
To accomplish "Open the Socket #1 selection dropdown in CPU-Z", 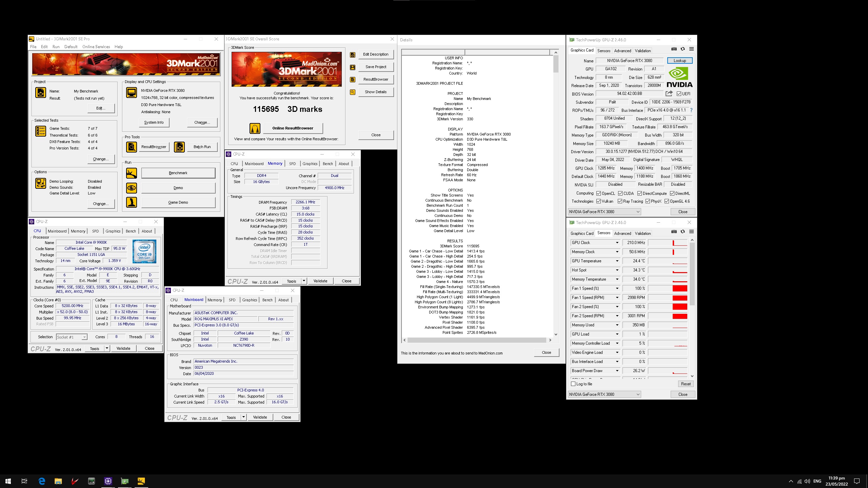I will 72,337.
